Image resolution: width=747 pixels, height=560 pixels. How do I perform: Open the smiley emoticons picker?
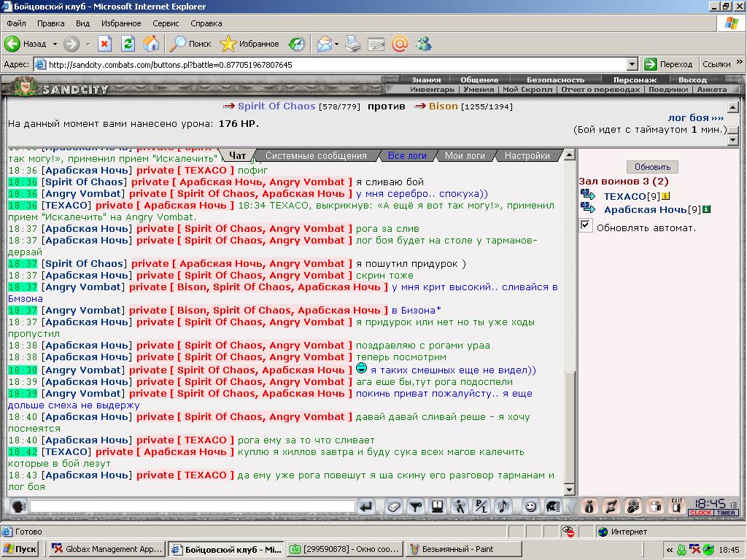(x=530, y=507)
